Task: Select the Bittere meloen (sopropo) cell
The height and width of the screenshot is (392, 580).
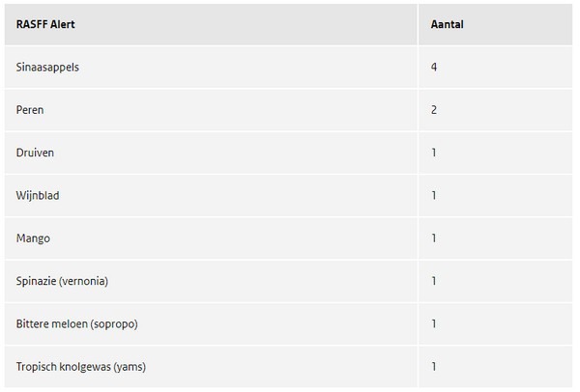Action: coord(77,323)
